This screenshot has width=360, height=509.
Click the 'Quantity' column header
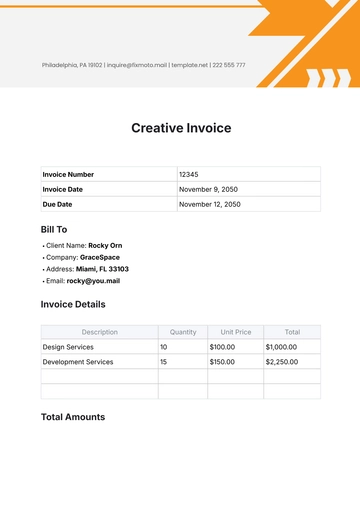(183, 332)
